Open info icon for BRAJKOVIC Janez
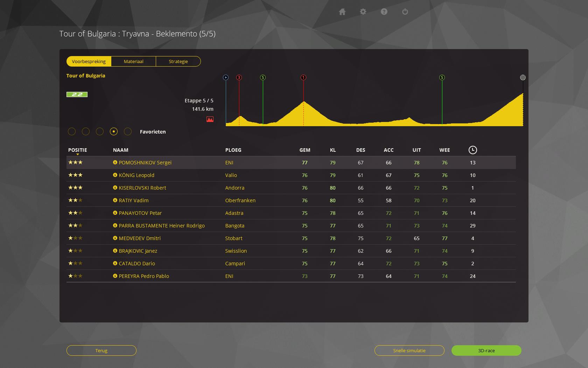The width and height of the screenshot is (588, 368). (x=115, y=251)
